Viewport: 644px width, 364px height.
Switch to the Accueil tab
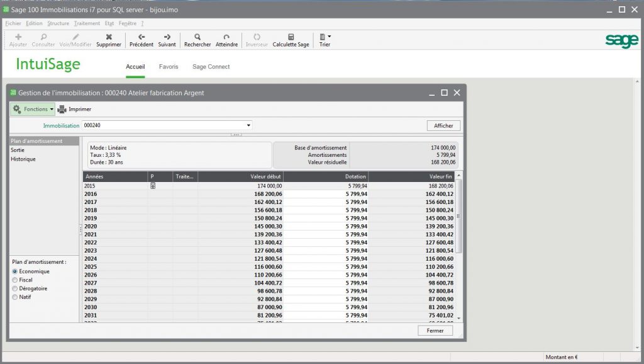tap(135, 67)
